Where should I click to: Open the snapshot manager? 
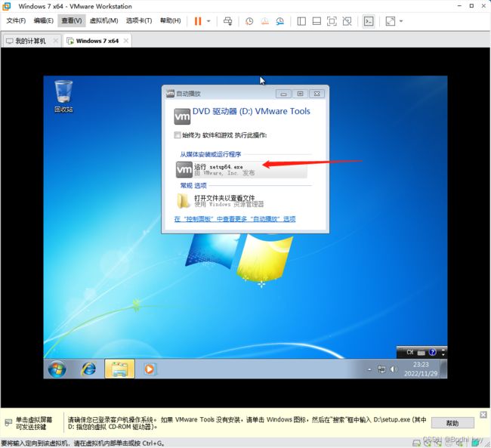click(x=280, y=21)
